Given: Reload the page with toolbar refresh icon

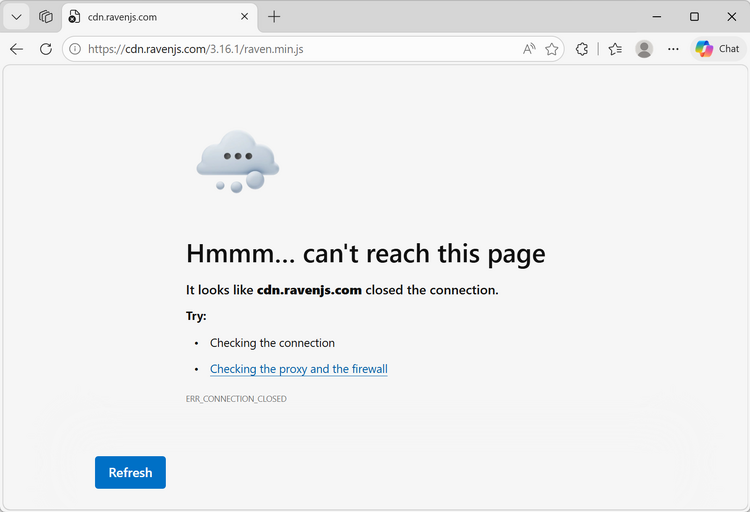Looking at the screenshot, I should coord(46,49).
